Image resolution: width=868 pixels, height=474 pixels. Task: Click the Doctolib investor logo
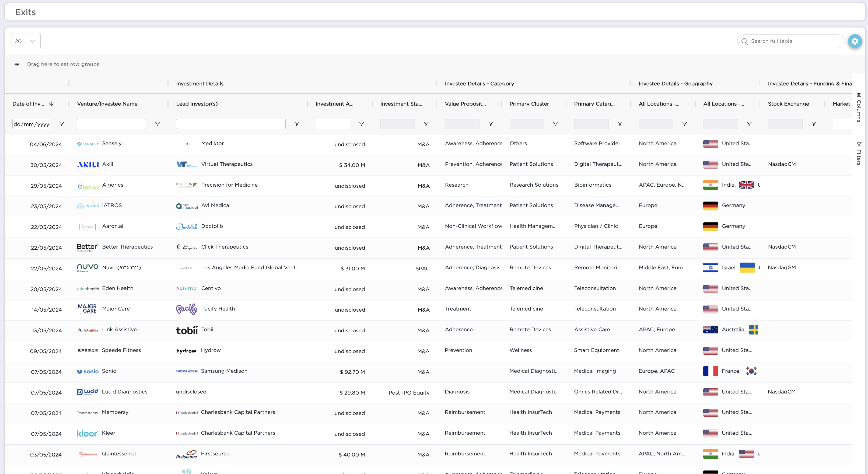pyautogui.click(x=187, y=226)
